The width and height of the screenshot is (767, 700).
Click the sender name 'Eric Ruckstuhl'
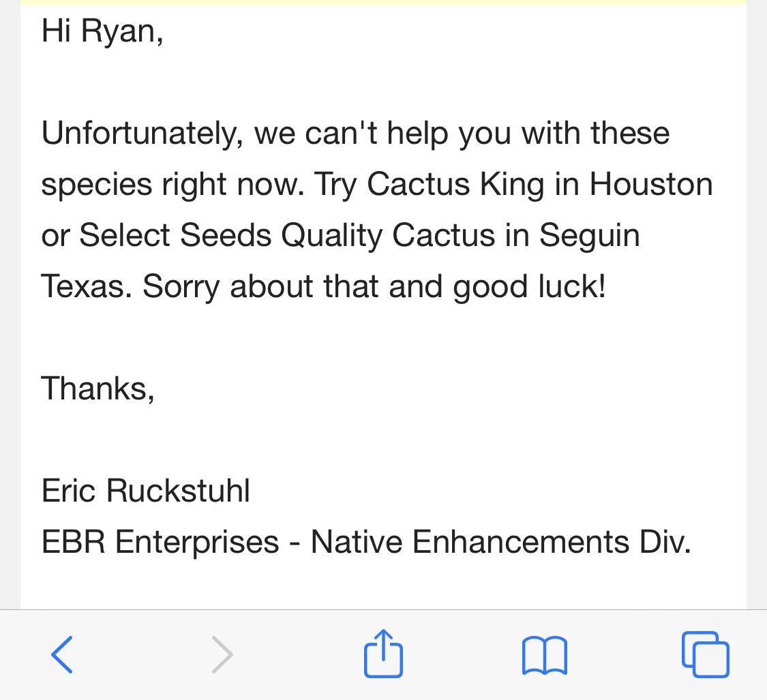pyautogui.click(x=146, y=491)
